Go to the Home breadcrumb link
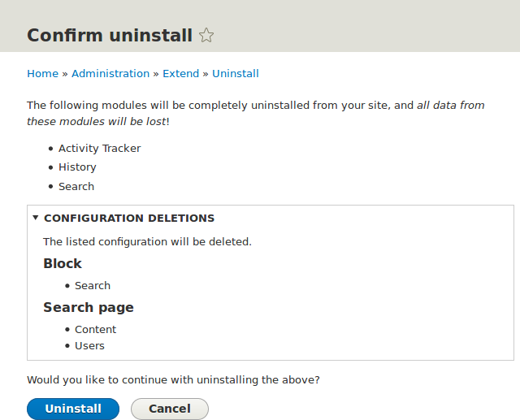 click(x=42, y=73)
